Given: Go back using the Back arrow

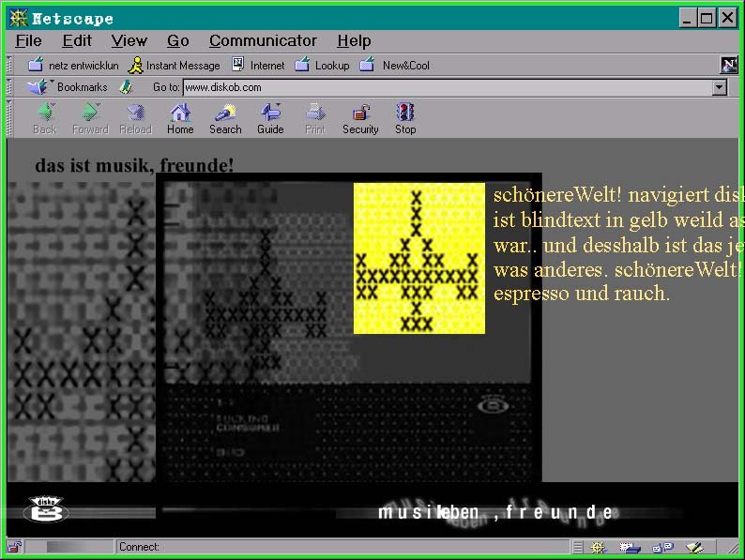Looking at the screenshot, I should point(45,117).
